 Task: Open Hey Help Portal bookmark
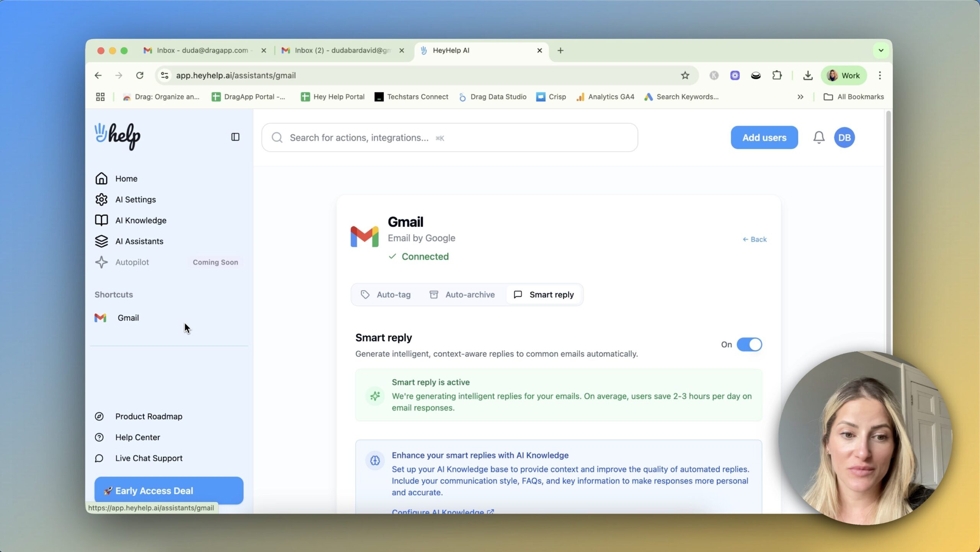(332, 97)
